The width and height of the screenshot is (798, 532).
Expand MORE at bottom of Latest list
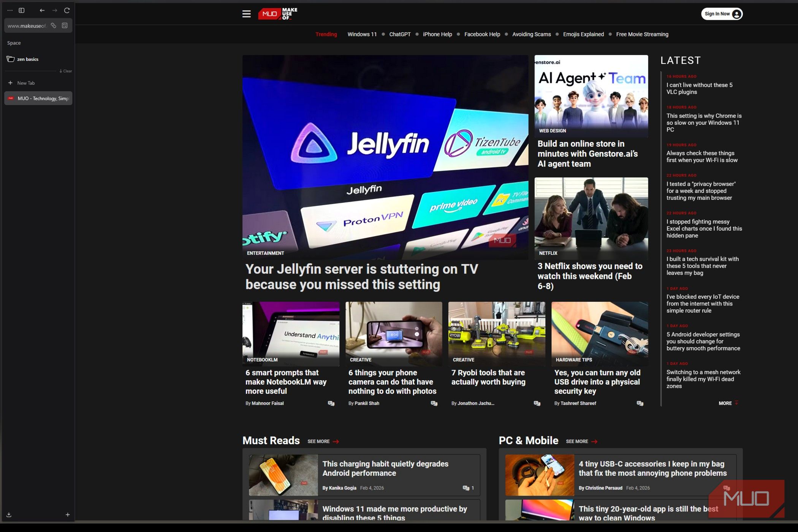[727, 403]
